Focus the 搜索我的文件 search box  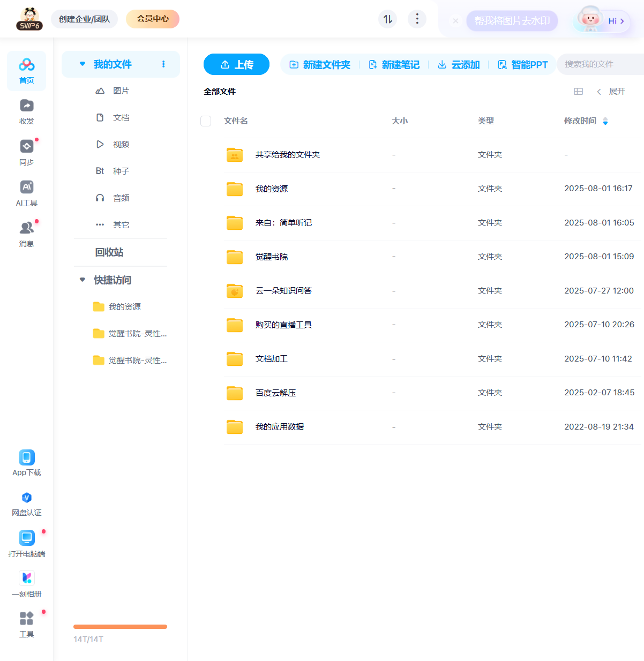[x=601, y=64]
